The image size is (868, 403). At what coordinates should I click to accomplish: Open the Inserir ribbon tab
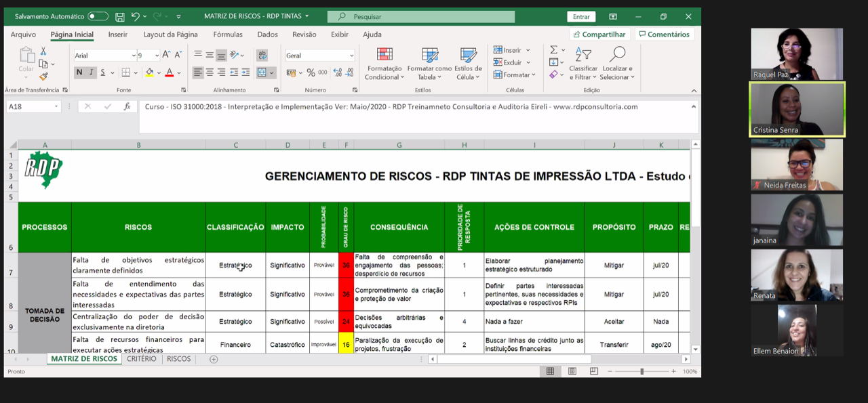coord(118,35)
